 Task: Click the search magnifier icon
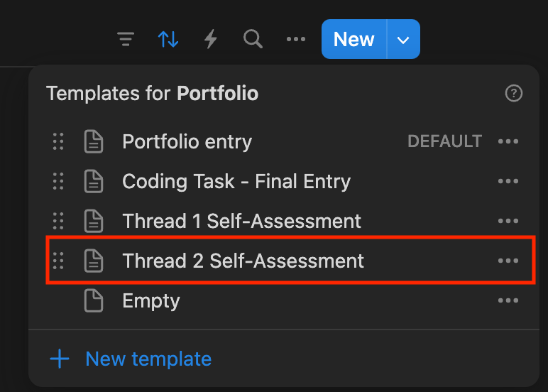tap(253, 39)
